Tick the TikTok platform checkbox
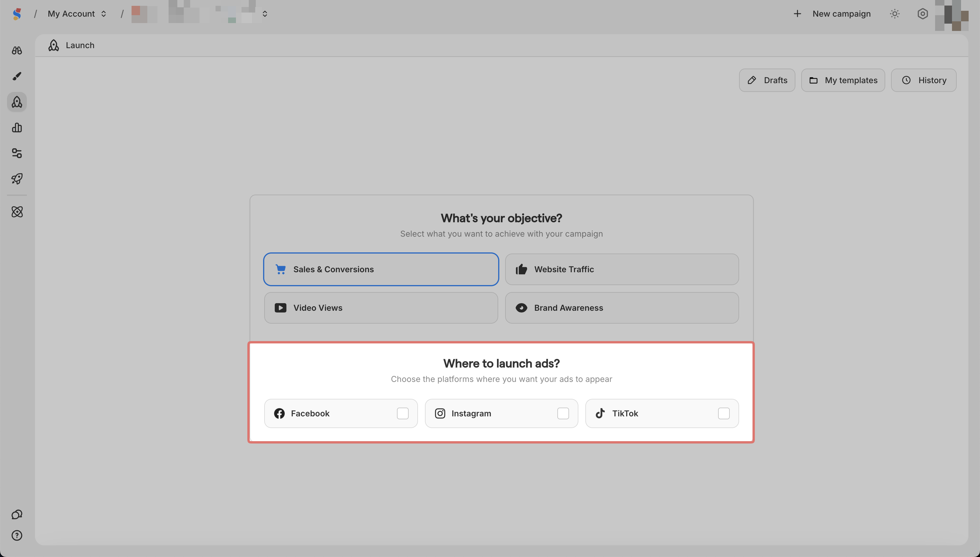This screenshot has height=557, width=980. tap(723, 413)
